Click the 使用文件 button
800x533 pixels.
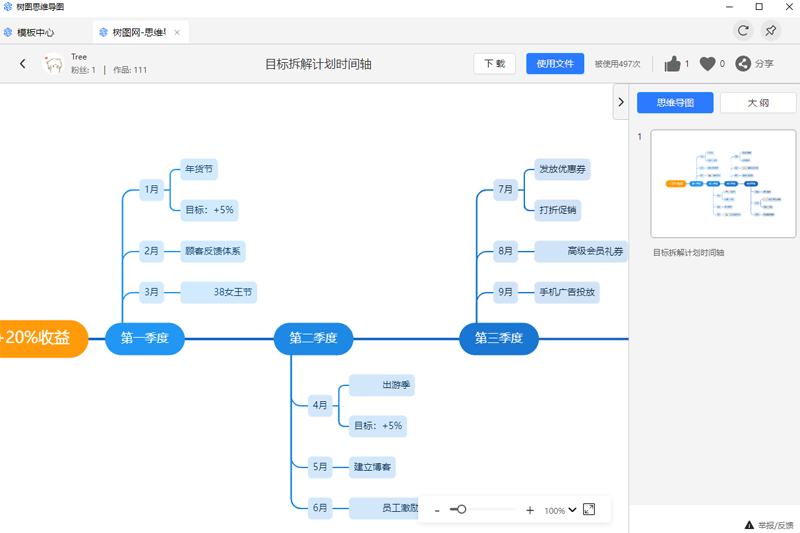(x=555, y=64)
